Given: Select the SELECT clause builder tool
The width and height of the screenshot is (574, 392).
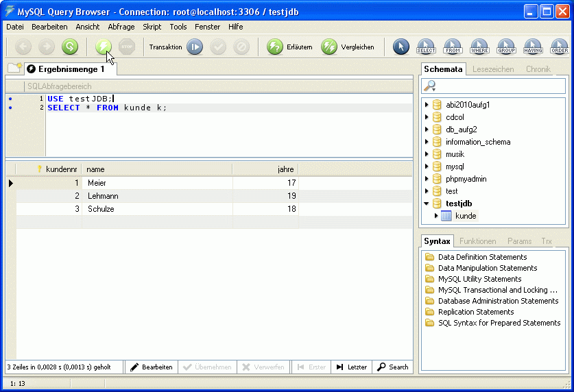Looking at the screenshot, I should pos(426,47).
